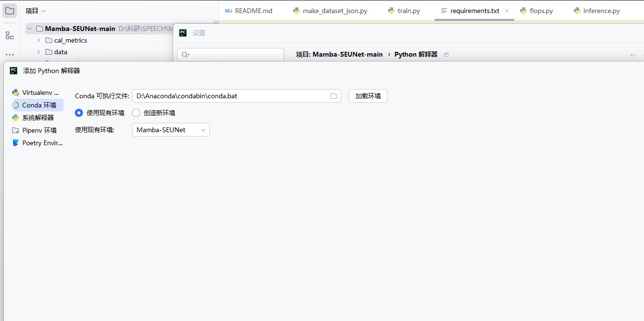This screenshot has width=644, height=321.
Task: Open the Mamba-SEUNet environment dropdown
Action: coord(171,130)
